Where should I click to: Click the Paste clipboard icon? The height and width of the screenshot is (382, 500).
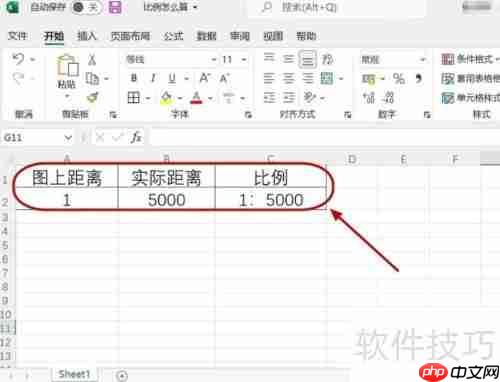coord(67,66)
